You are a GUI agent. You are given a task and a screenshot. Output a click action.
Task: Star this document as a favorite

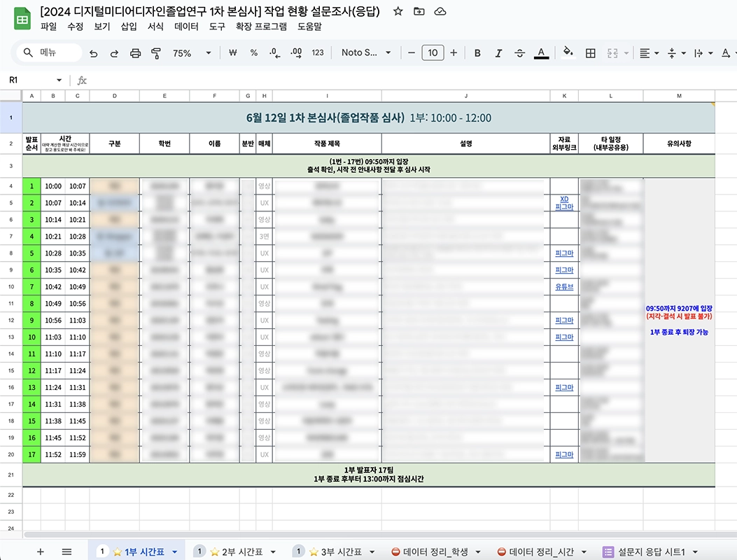coord(398,12)
